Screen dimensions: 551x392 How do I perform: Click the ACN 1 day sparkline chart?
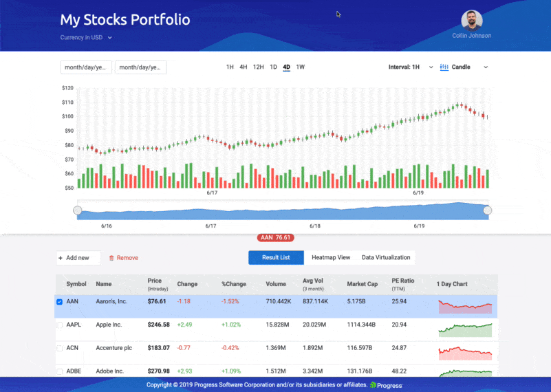pos(465,353)
